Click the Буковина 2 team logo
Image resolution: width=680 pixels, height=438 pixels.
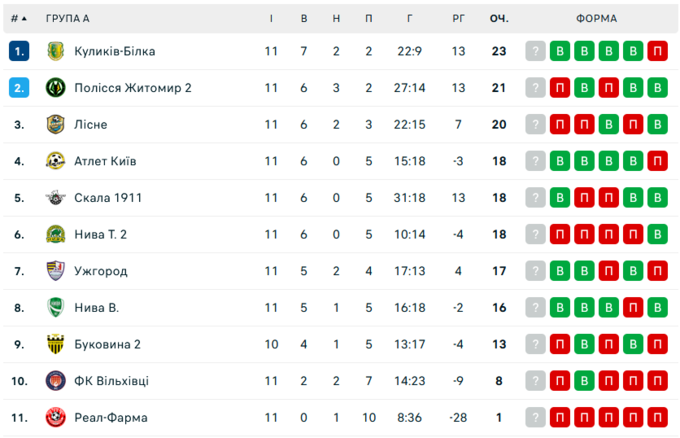(x=55, y=344)
